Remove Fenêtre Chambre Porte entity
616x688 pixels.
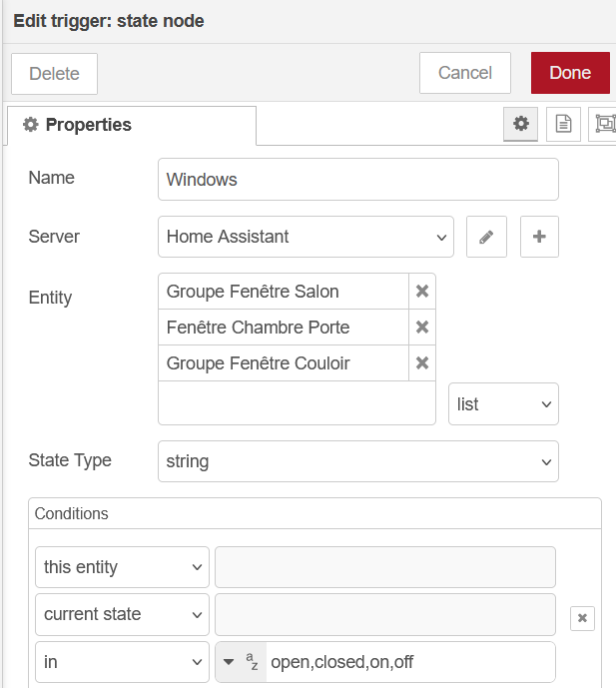click(422, 328)
